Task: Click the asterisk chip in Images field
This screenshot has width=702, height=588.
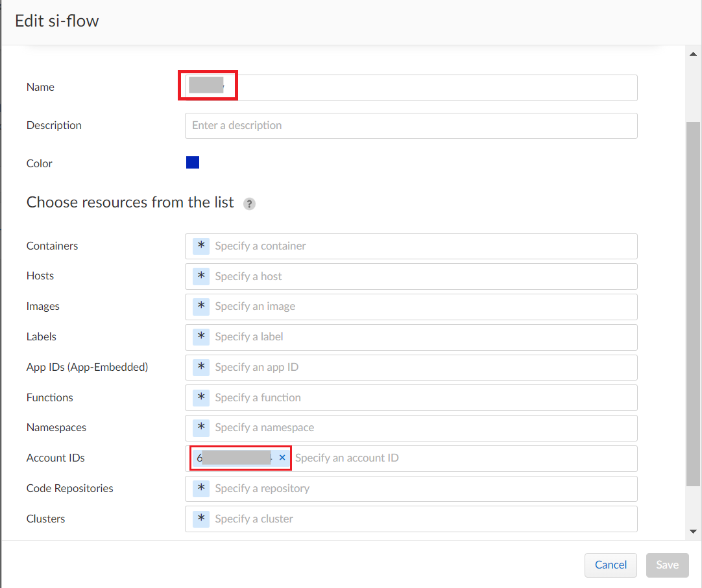Action: point(201,306)
